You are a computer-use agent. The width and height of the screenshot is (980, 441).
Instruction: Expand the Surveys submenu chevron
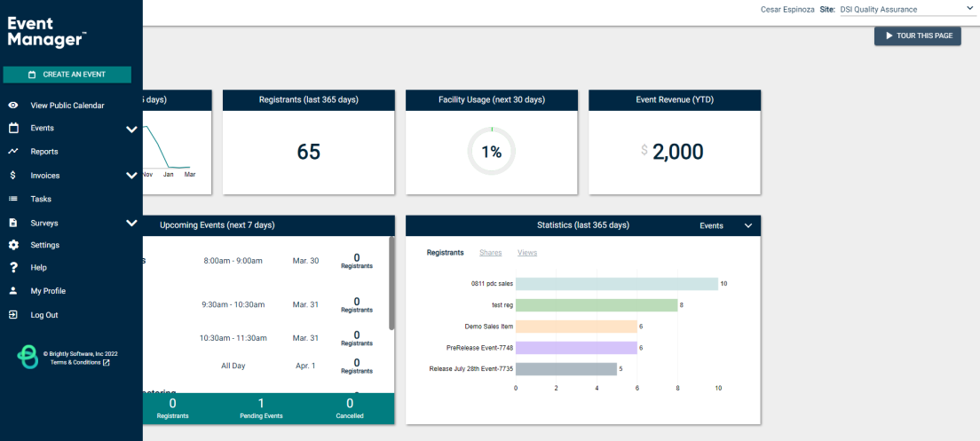pos(131,223)
